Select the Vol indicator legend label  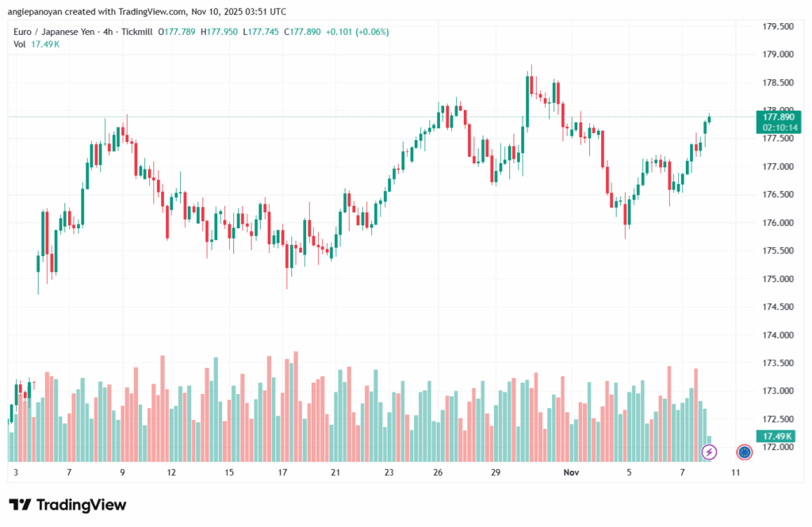20,44
